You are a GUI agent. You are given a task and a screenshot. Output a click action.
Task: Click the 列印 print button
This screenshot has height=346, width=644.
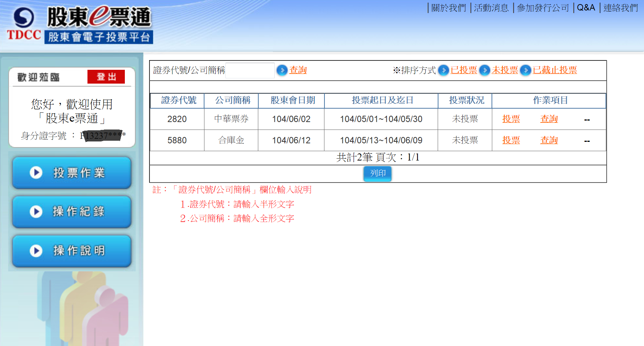pyautogui.click(x=378, y=174)
